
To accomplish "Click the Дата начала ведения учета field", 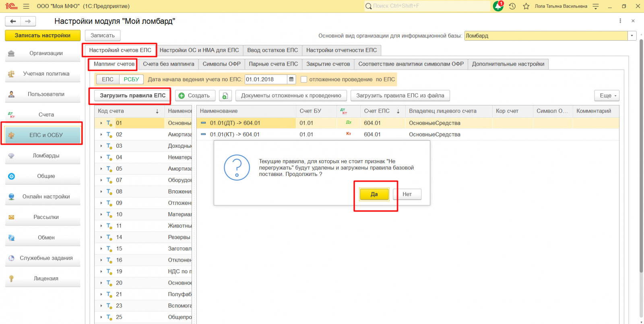I will tap(266, 79).
